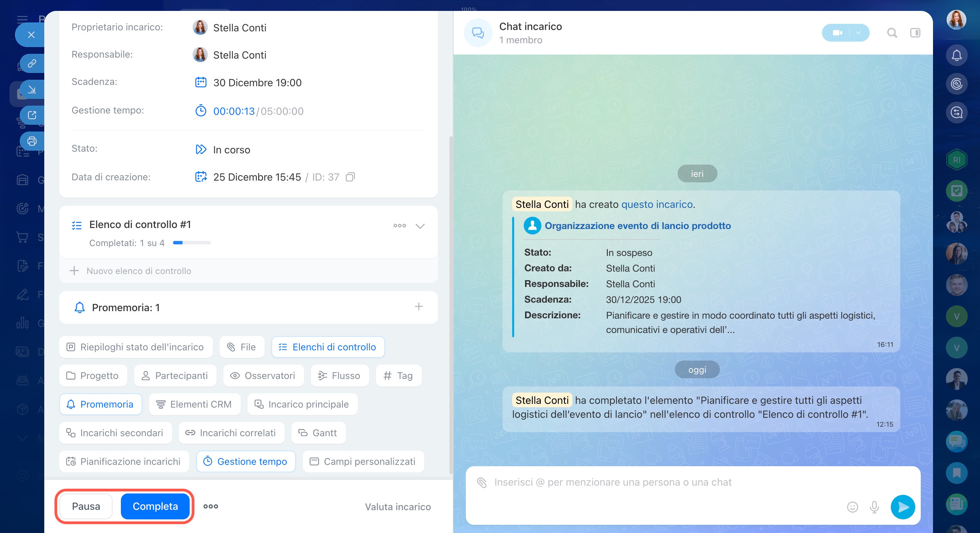The image size is (980, 533).
Task: Open the emoji picker in chat
Action: (x=852, y=507)
